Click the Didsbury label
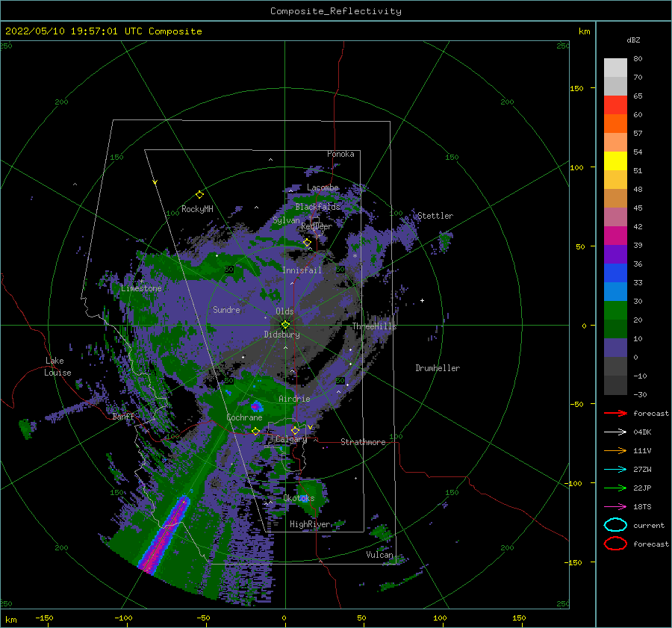Screen dimensions: 672x628 pos(282,335)
